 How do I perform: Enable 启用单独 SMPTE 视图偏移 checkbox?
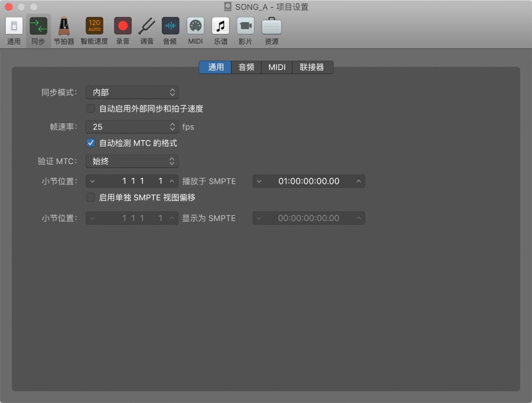91,198
